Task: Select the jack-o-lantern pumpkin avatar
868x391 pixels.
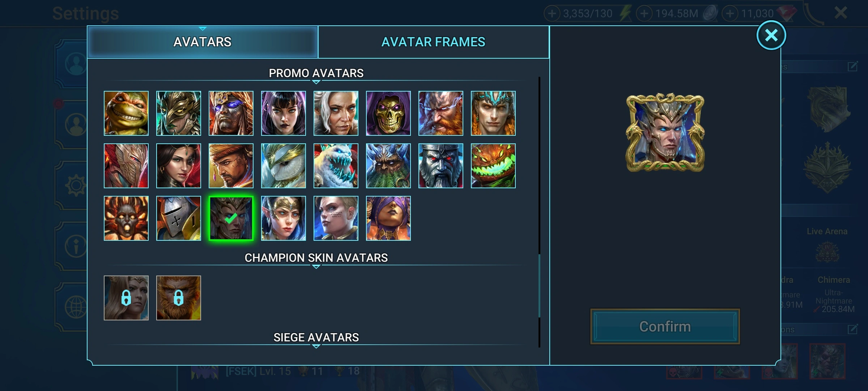Action: pyautogui.click(x=493, y=166)
